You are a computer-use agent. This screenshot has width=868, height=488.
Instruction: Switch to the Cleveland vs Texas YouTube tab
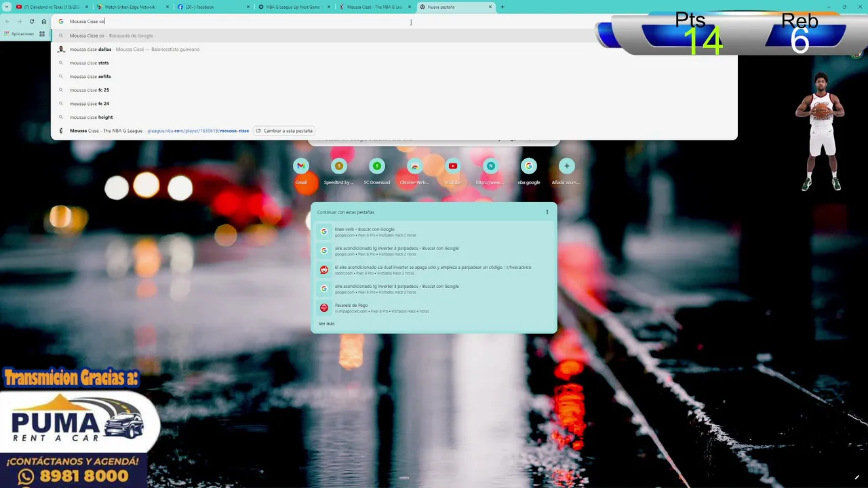(x=51, y=7)
